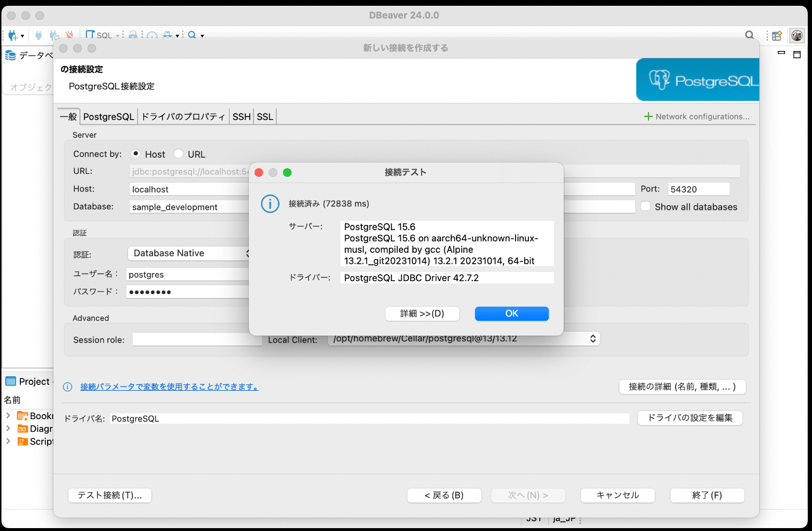Open the connection parameter variables link

[x=169, y=387]
